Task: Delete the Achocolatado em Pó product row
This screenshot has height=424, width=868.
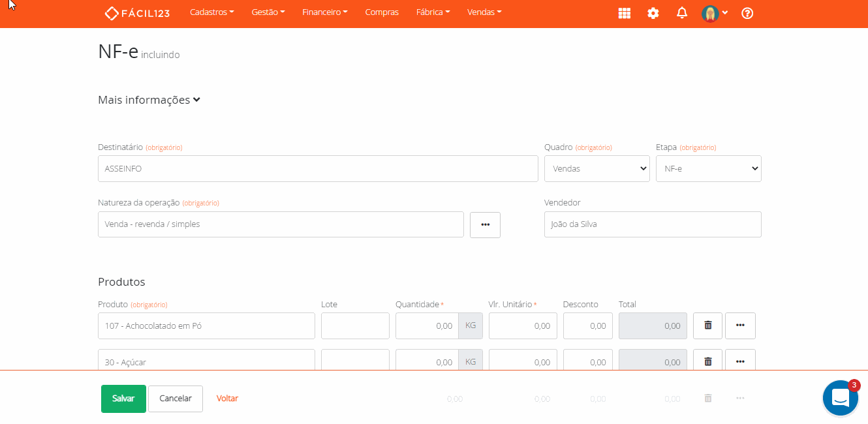Action: [x=707, y=326]
